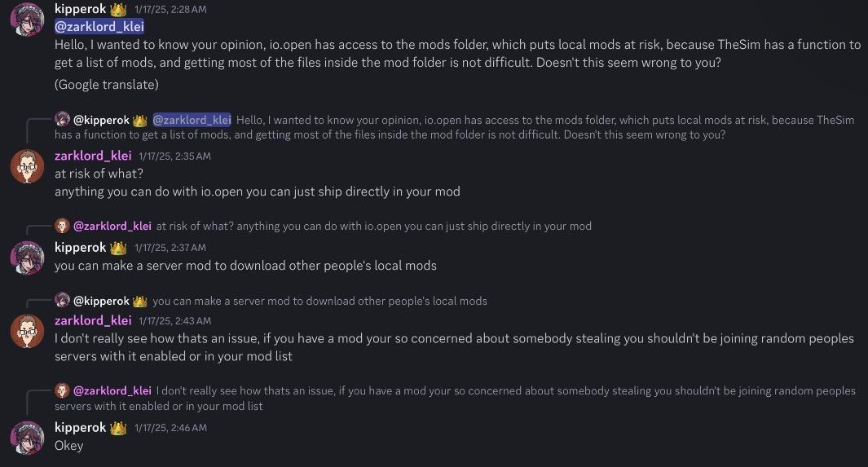The width and height of the screenshot is (868, 467).
Task: Click the crown badge beside kipperok at 2:28 AM
Action: point(119,9)
